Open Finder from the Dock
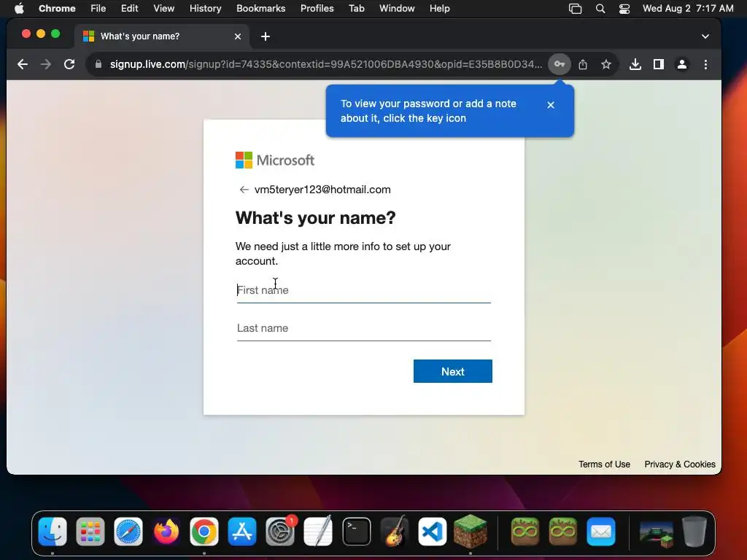The width and height of the screenshot is (747, 560). pyautogui.click(x=53, y=532)
